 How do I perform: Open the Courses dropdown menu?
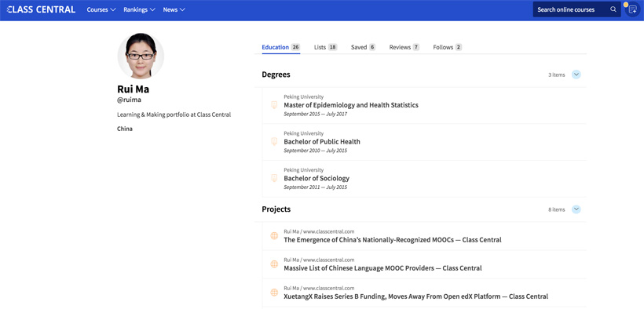pyautogui.click(x=101, y=9)
